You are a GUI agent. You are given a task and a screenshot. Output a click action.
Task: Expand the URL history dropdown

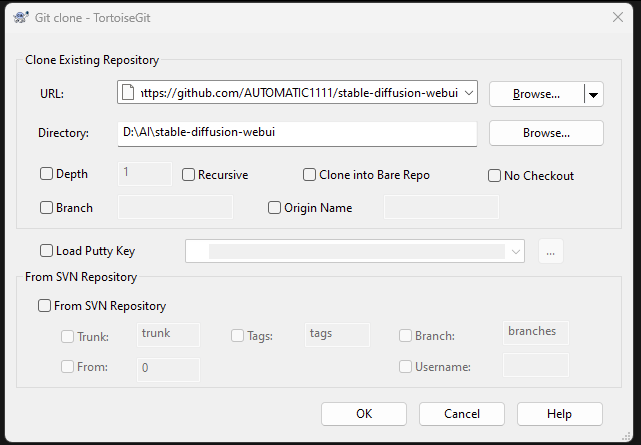click(x=469, y=93)
